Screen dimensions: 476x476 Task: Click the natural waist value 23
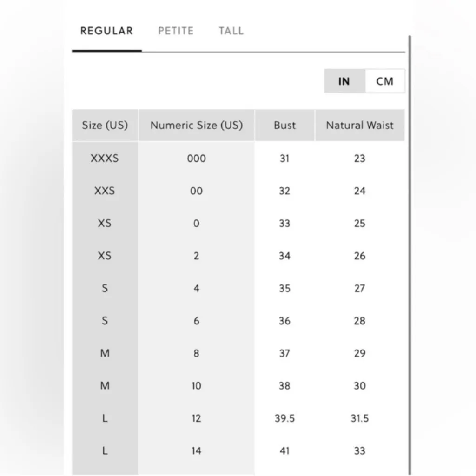tap(359, 159)
